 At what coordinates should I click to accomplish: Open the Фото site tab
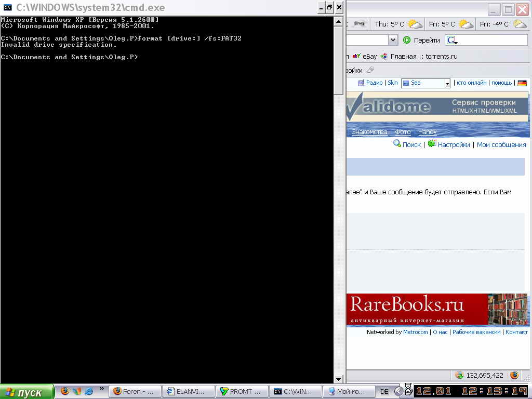[x=403, y=132]
